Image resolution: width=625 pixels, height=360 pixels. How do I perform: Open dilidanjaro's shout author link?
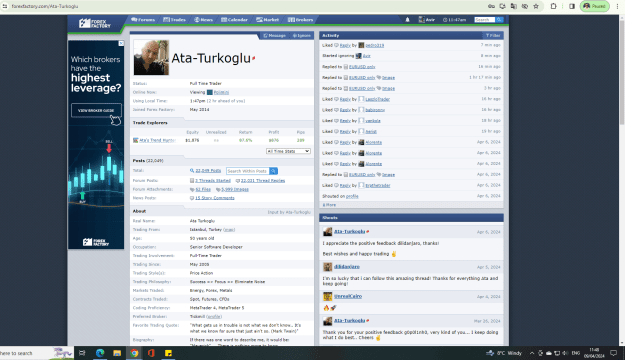click(347, 267)
